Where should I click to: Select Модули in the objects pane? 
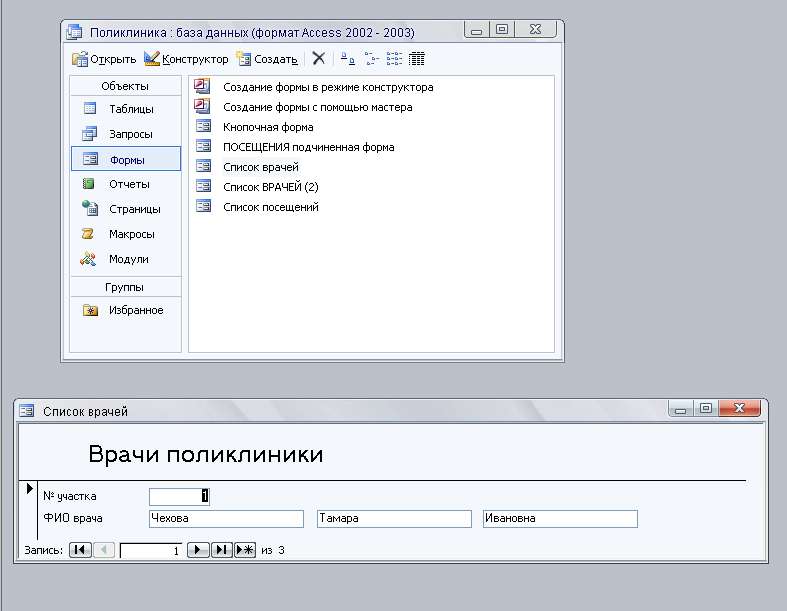(x=125, y=260)
